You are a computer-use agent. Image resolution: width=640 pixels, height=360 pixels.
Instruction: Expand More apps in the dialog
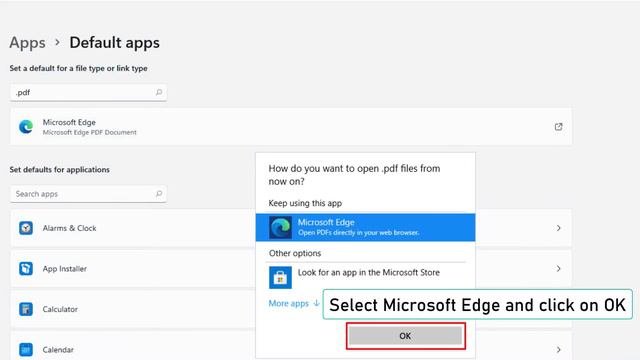point(294,303)
